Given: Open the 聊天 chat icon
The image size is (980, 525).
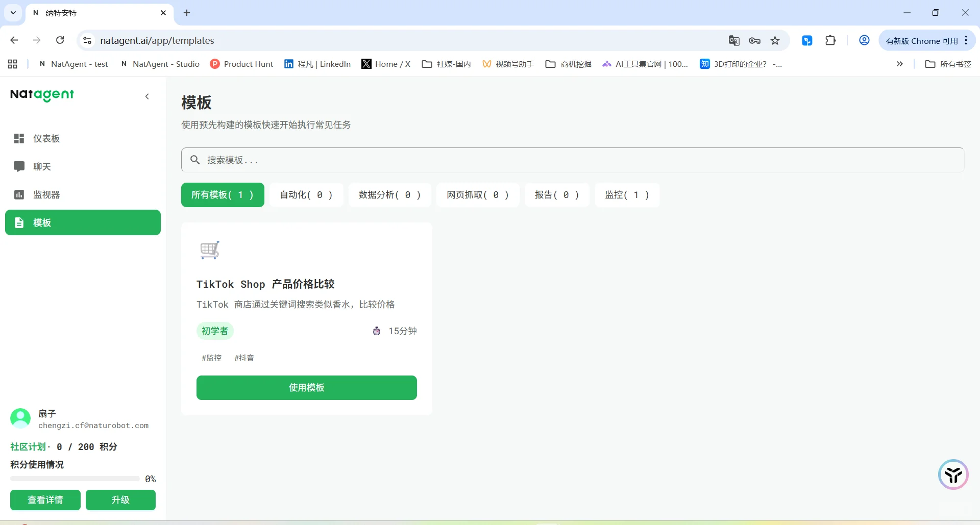Looking at the screenshot, I should (19, 166).
